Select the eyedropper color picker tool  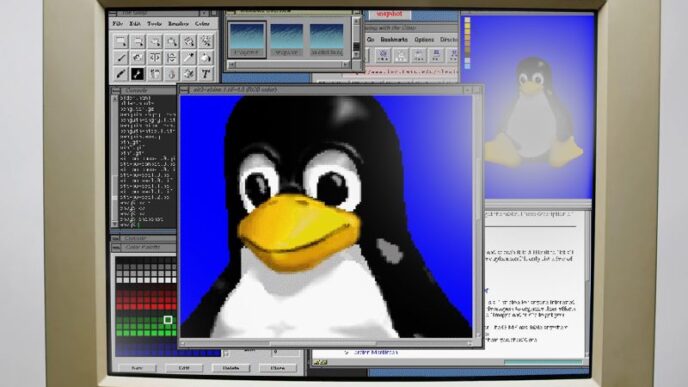[x=189, y=57]
